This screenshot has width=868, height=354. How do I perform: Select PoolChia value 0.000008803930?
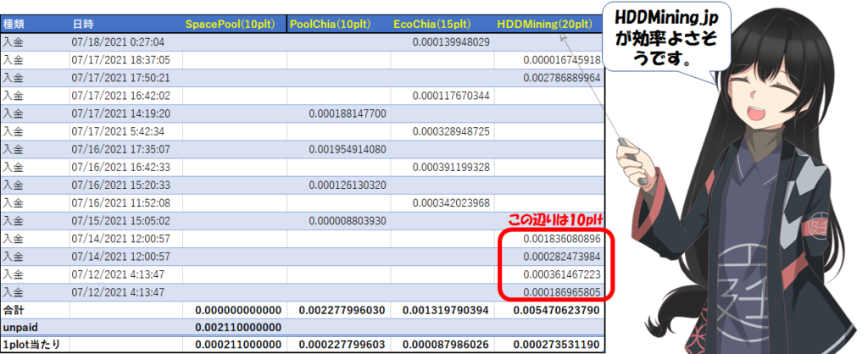[348, 221]
